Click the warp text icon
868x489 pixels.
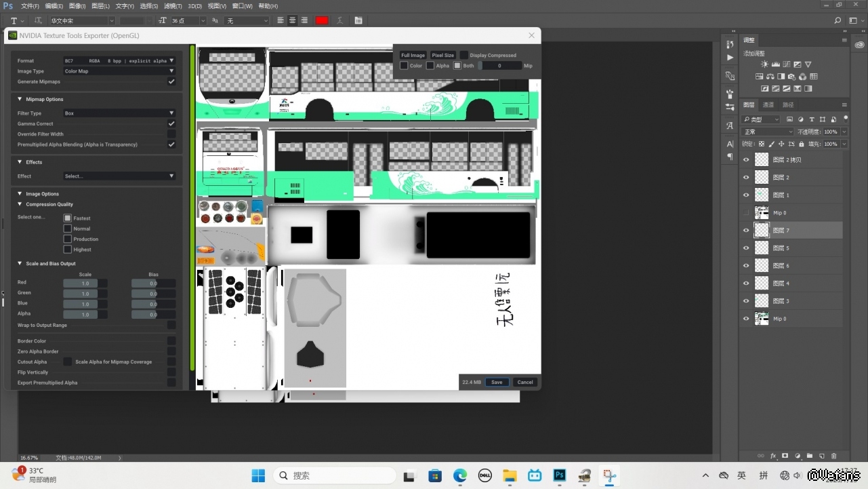340,20
